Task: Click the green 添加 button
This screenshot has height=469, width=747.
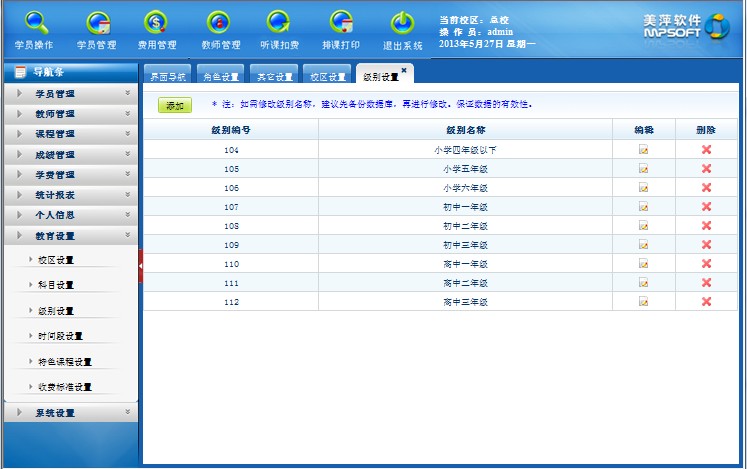Action: coord(175,105)
